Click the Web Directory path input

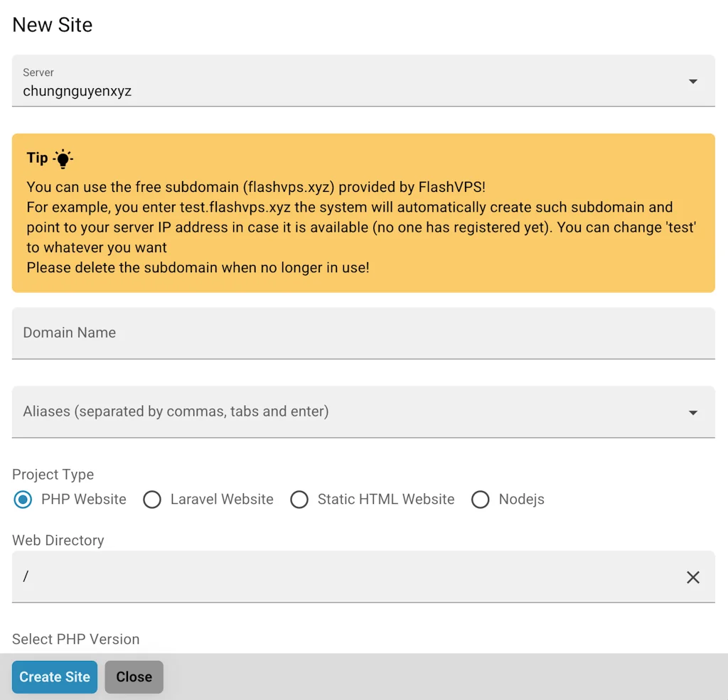point(341,576)
